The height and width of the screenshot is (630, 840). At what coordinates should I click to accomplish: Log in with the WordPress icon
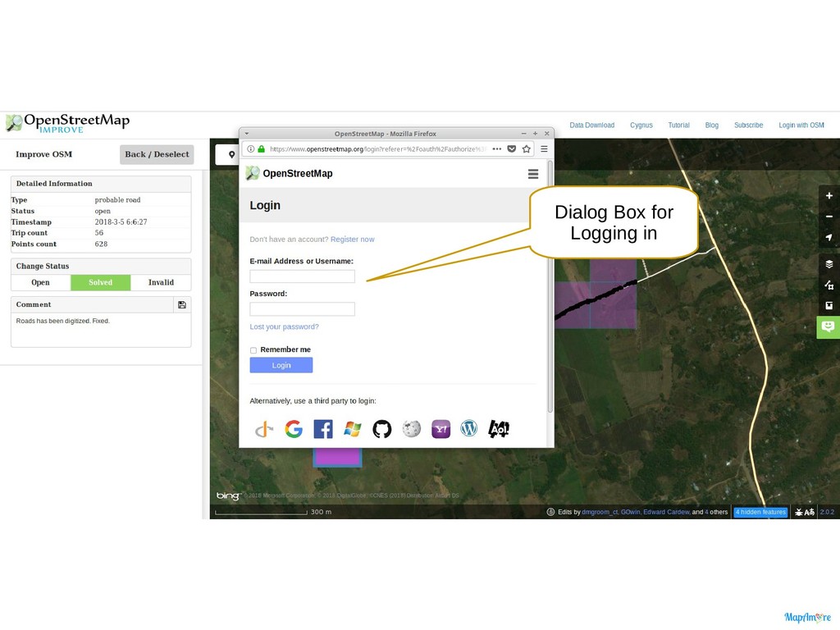coord(469,429)
